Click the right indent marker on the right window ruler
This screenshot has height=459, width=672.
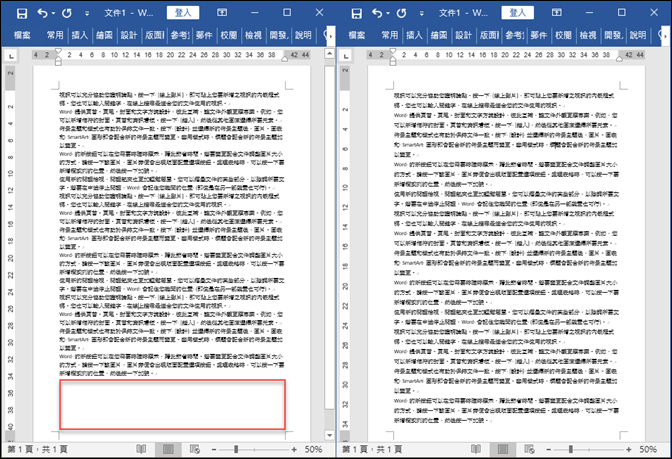click(x=619, y=59)
